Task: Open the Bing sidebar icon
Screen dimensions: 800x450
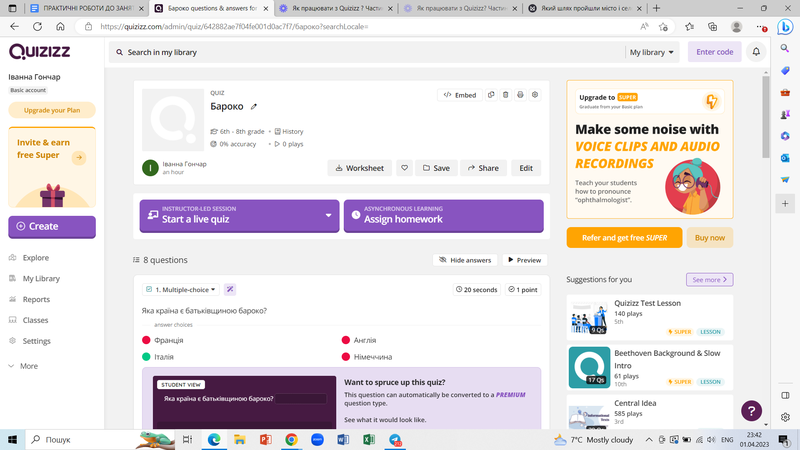Action: pyautogui.click(x=785, y=27)
